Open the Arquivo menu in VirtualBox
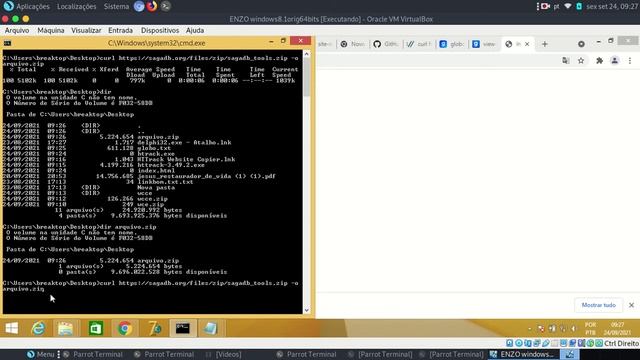This screenshot has width=640, height=360. point(17,30)
